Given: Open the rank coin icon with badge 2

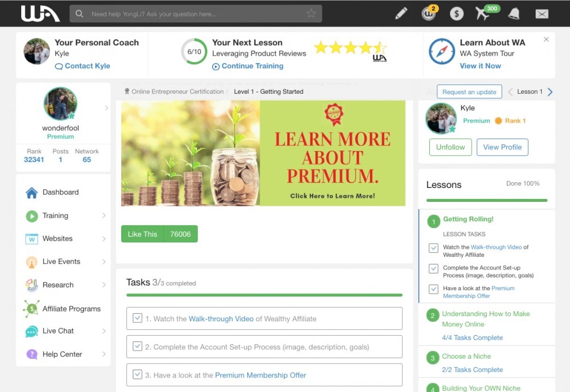Looking at the screenshot, I should (x=429, y=14).
